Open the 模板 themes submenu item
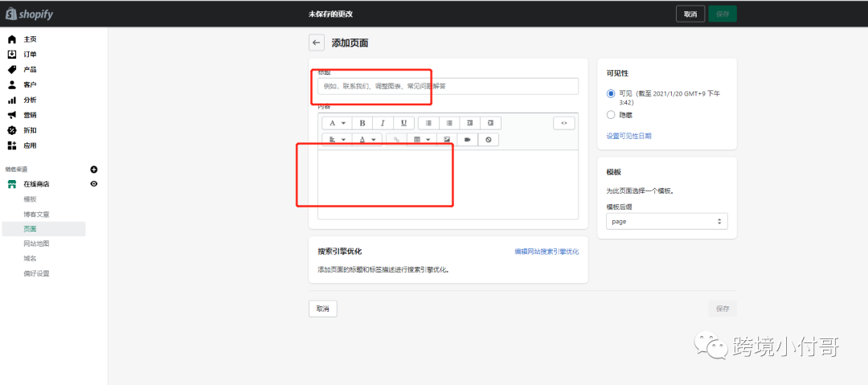 [30, 199]
